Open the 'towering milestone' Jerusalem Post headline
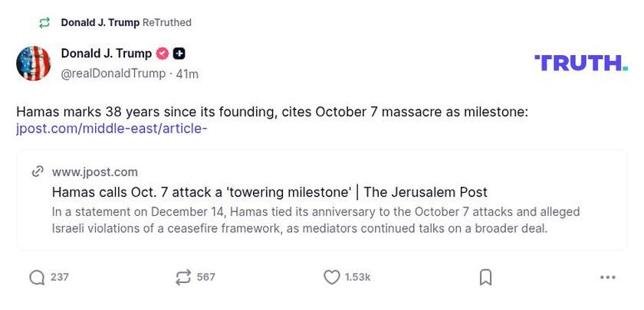 click(x=269, y=192)
